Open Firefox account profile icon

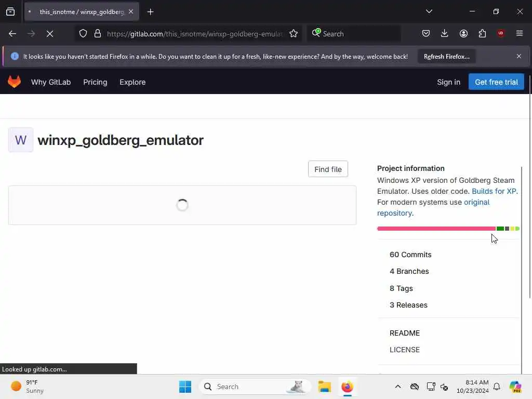(463, 33)
